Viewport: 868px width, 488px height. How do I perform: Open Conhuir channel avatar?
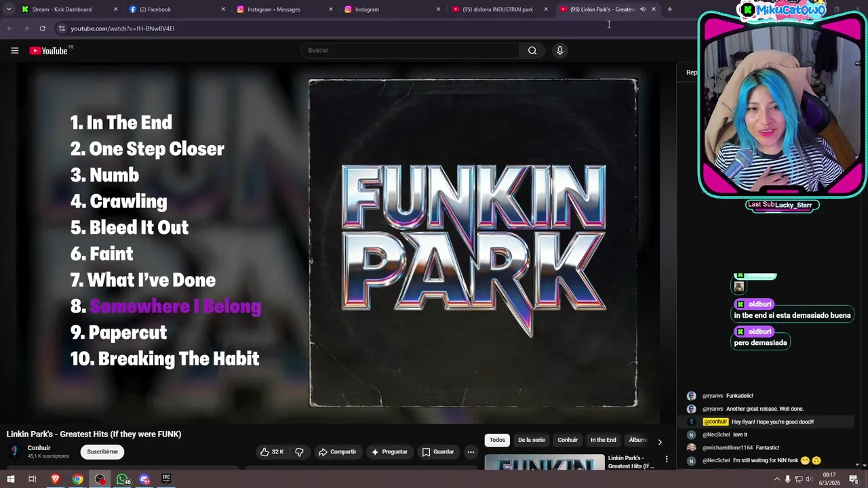point(14,451)
